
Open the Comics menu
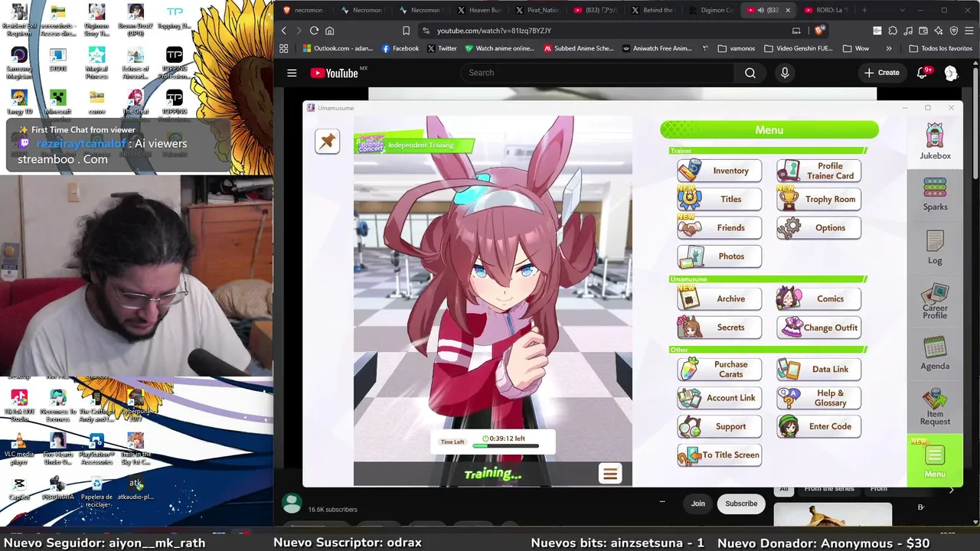819,298
